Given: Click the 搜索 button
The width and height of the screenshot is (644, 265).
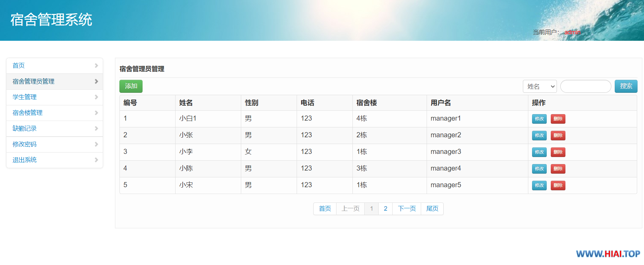Looking at the screenshot, I should coord(626,86).
